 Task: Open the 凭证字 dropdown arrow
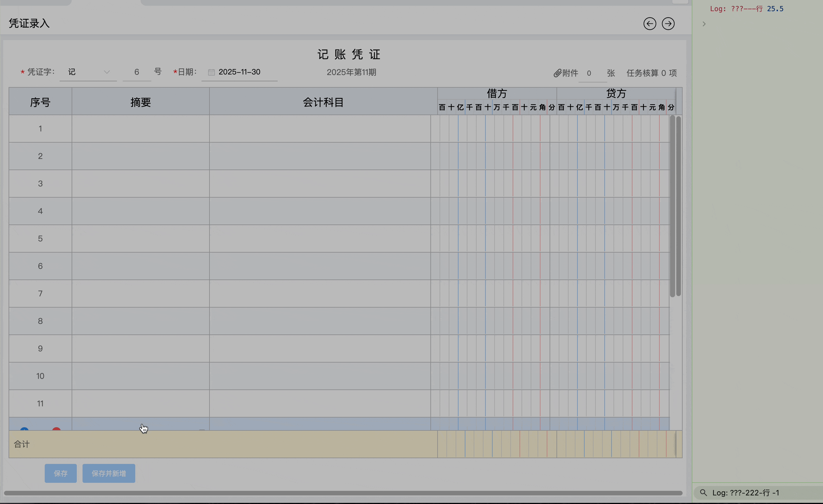tap(107, 72)
